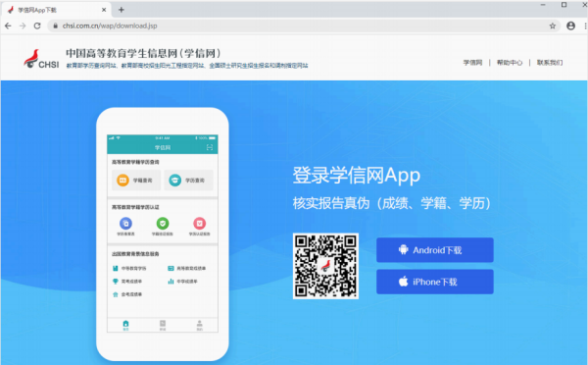Tap the home tab icon in phone mockup
Image resolution: width=588 pixels, height=365 pixels.
pyautogui.click(x=125, y=325)
